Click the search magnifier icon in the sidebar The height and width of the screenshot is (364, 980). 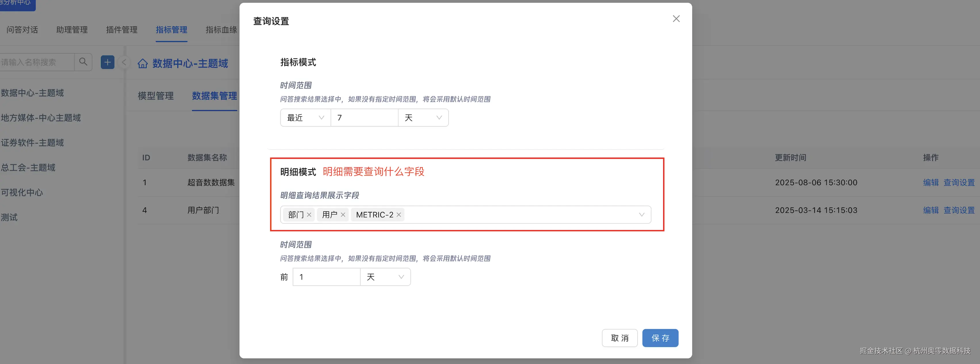(x=83, y=62)
